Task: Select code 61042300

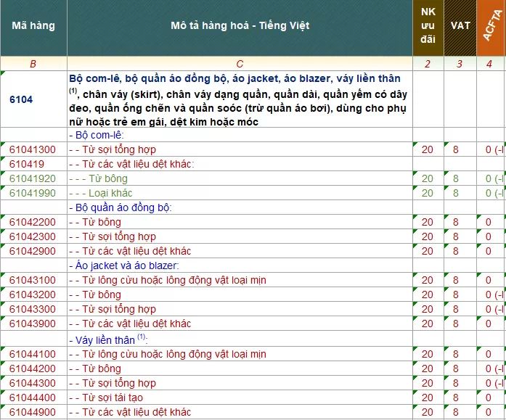Action: [32, 236]
